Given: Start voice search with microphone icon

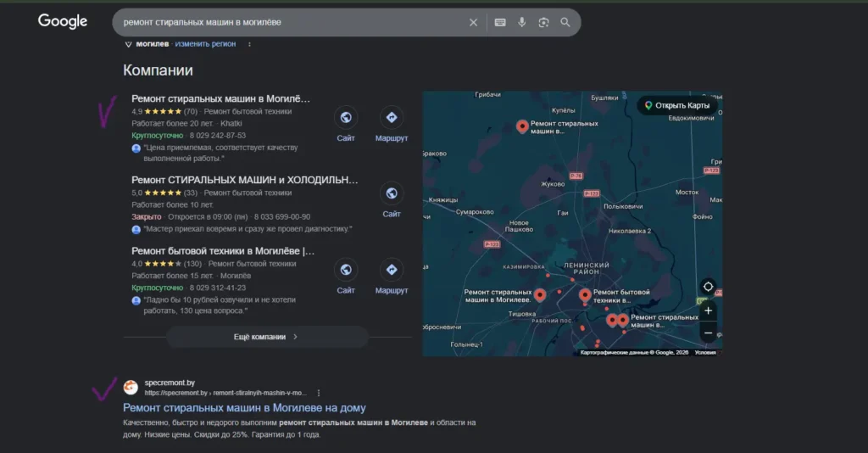Looking at the screenshot, I should (521, 22).
